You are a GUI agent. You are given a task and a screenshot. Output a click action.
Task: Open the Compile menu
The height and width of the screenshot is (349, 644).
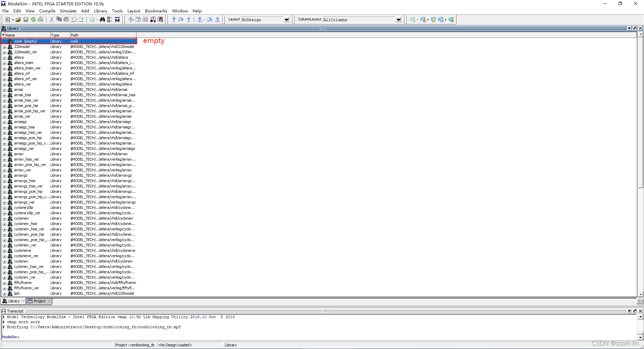tap(47, 11)
